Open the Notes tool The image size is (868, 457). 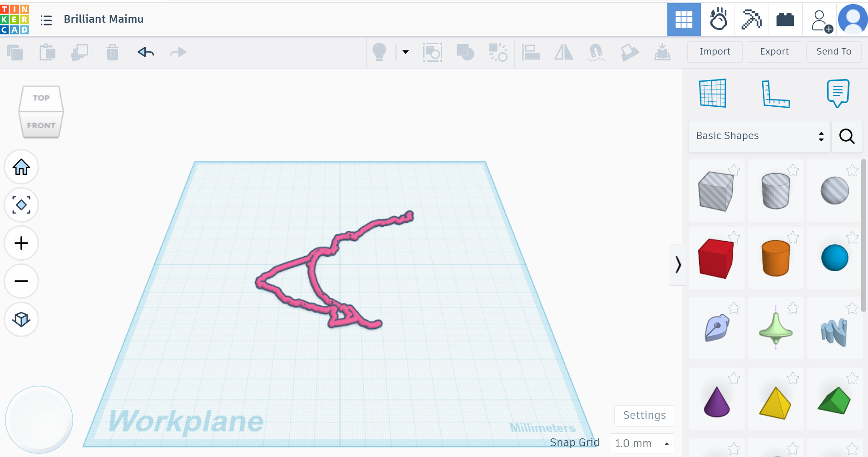point(838,93)
